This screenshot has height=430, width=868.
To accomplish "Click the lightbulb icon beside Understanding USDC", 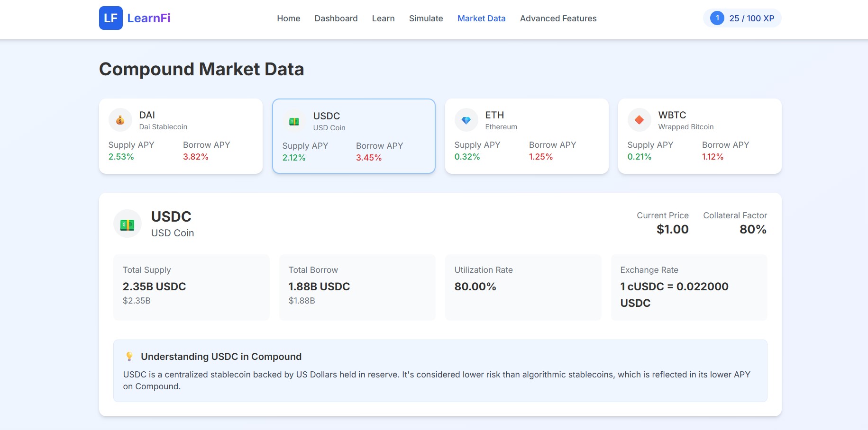I will coord(129,356).
